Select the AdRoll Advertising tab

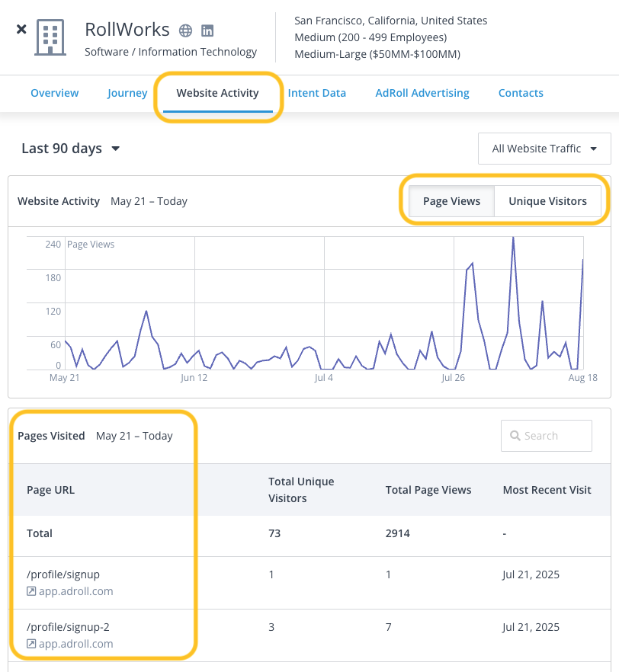point(422,92)
